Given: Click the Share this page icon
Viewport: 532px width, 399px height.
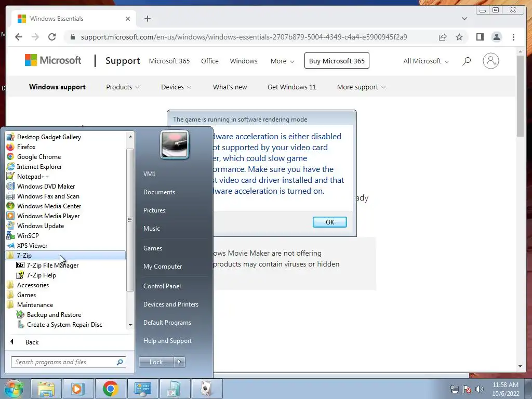Looking at the screenshot, I should pos(443,37).
